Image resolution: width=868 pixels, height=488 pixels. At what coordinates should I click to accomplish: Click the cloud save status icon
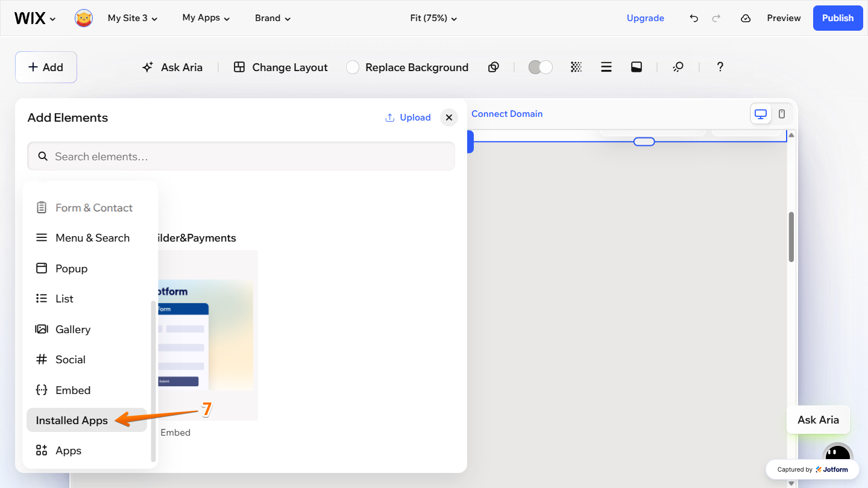pos(746,18)
